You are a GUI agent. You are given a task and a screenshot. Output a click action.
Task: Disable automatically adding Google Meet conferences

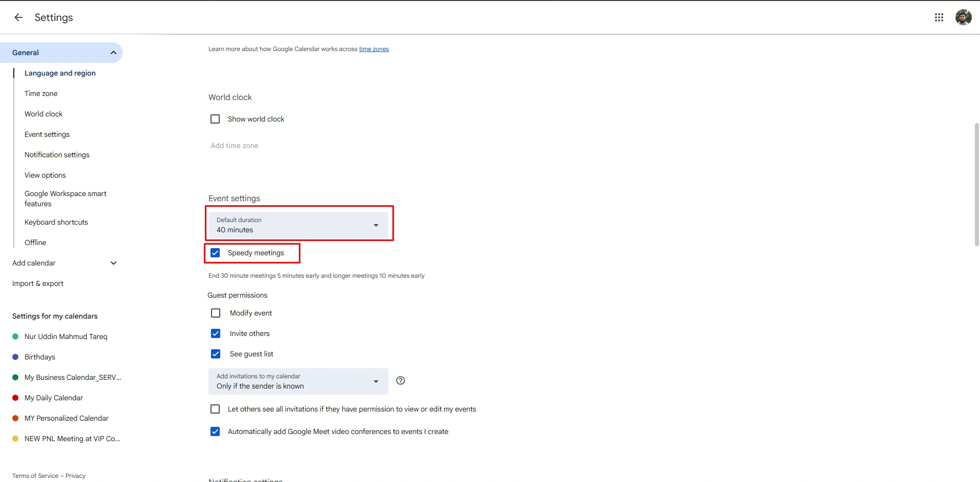pos(215,431)
